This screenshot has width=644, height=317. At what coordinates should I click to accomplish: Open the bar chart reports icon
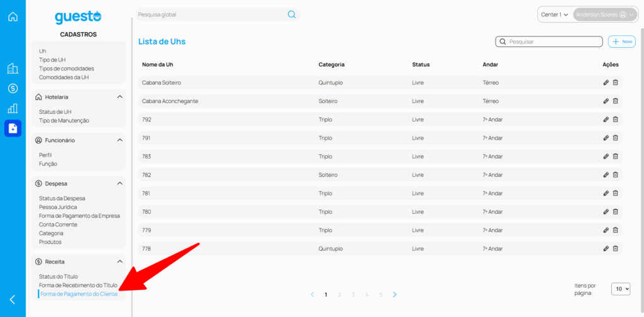[x=13, y=108]
